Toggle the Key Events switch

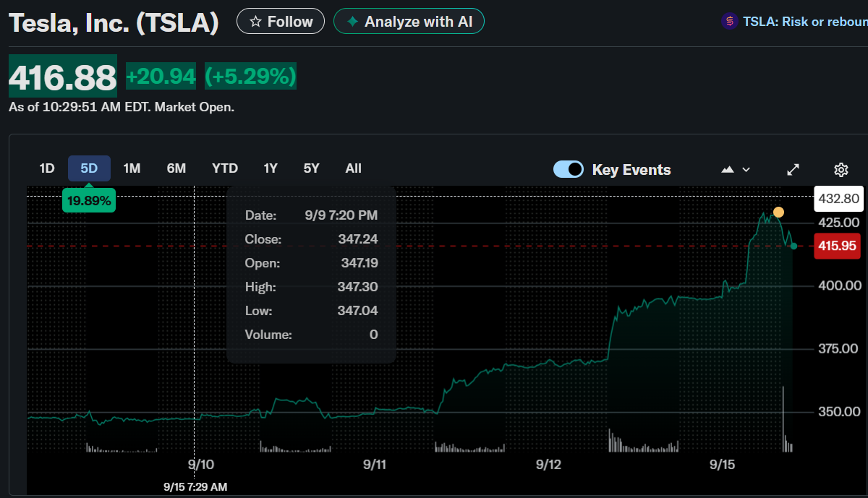point(569,169)
